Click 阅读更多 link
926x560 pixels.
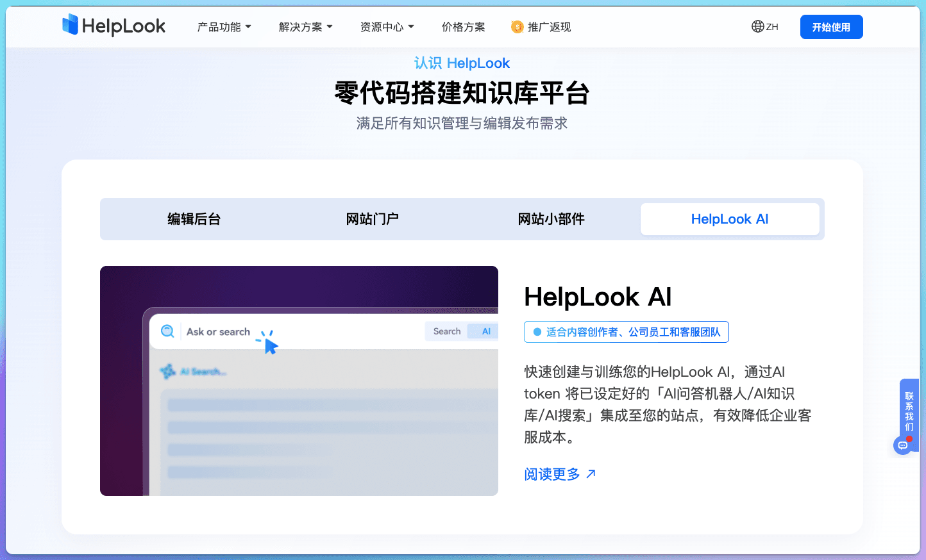pyautogui.click(x=560, y=474)
